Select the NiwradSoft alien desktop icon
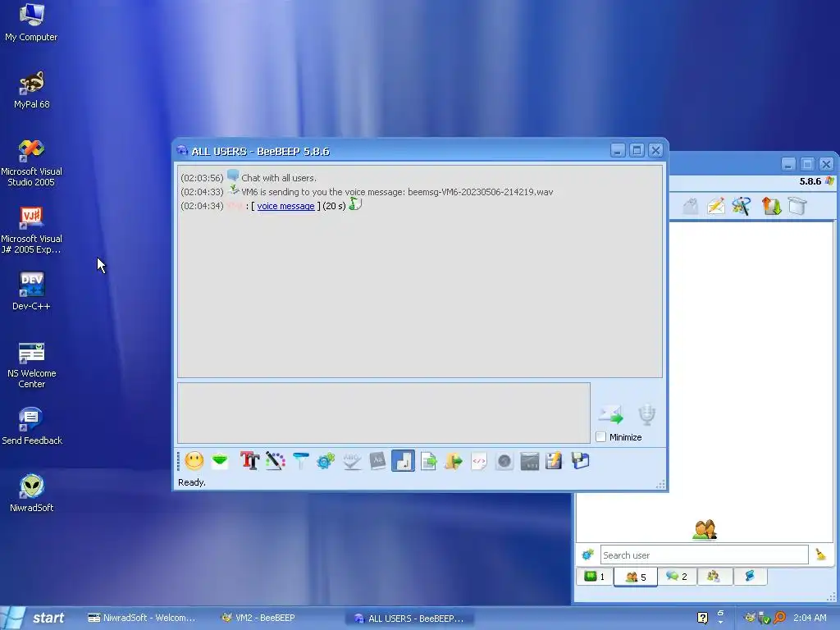This screenshot has height=630, width=840. coord(32,493)
